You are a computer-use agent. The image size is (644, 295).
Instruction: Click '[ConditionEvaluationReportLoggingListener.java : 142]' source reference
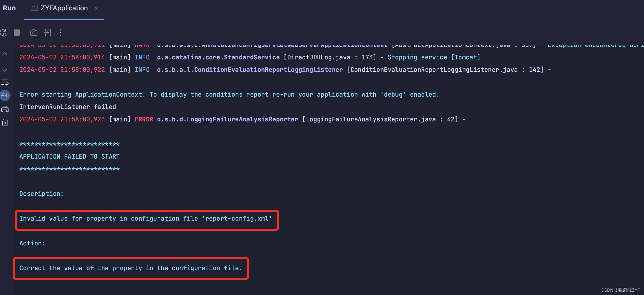click(445, 70)
